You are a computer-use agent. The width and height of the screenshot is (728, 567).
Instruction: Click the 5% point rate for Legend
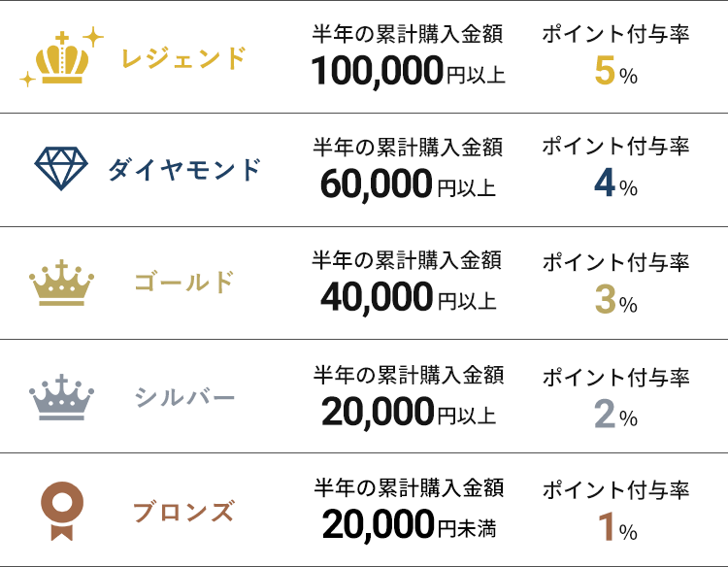pos(615,73)
